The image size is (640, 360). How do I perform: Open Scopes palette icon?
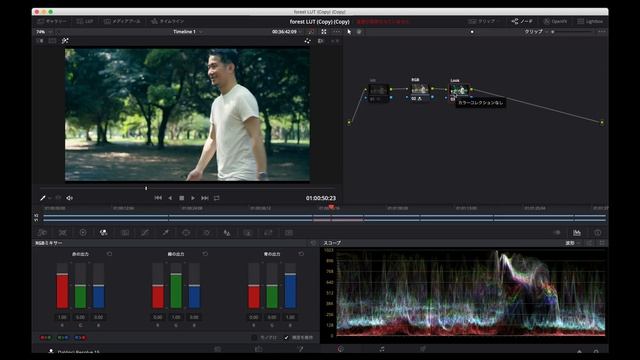click(x=577, y=233)
